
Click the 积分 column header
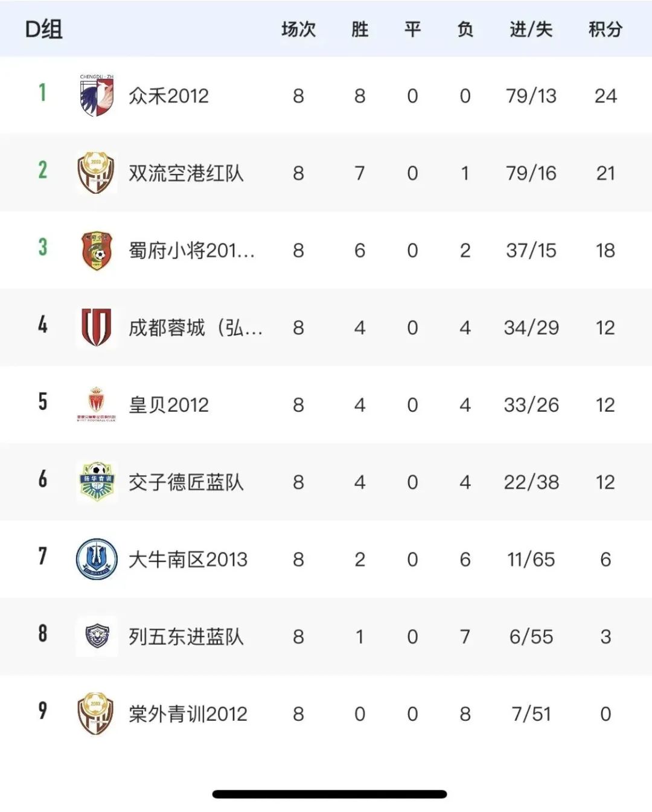605,30
